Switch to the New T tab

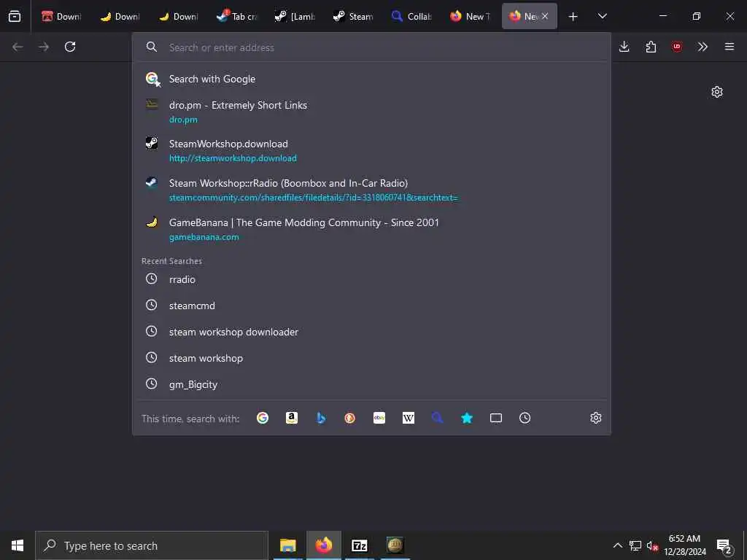click(x=471, y=16)
